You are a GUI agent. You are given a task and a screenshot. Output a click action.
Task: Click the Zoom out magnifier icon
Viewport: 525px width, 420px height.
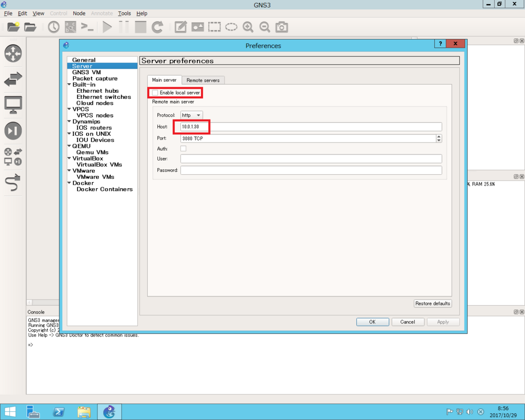pos(265,27)
